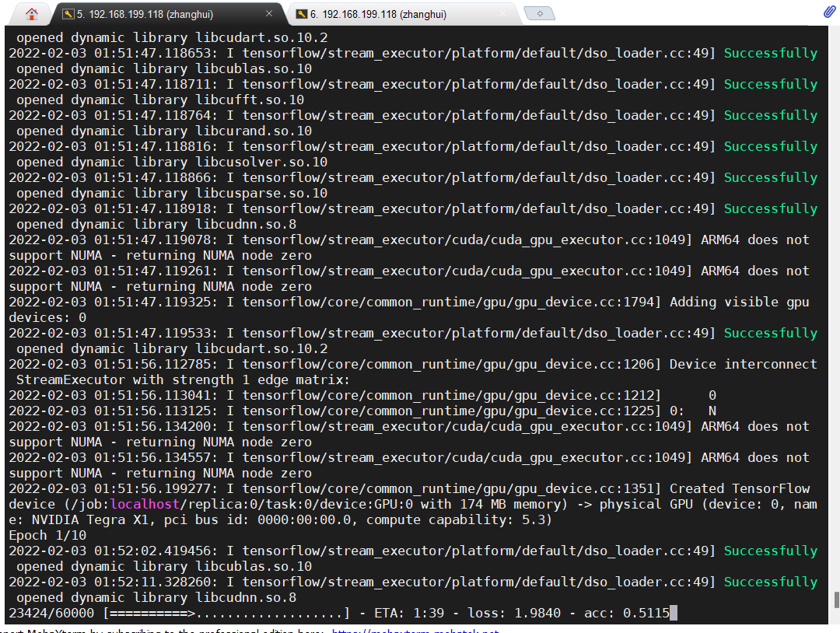Click the terminal cursor after acc value
The image size is (840, 633).
coord(674,613)
